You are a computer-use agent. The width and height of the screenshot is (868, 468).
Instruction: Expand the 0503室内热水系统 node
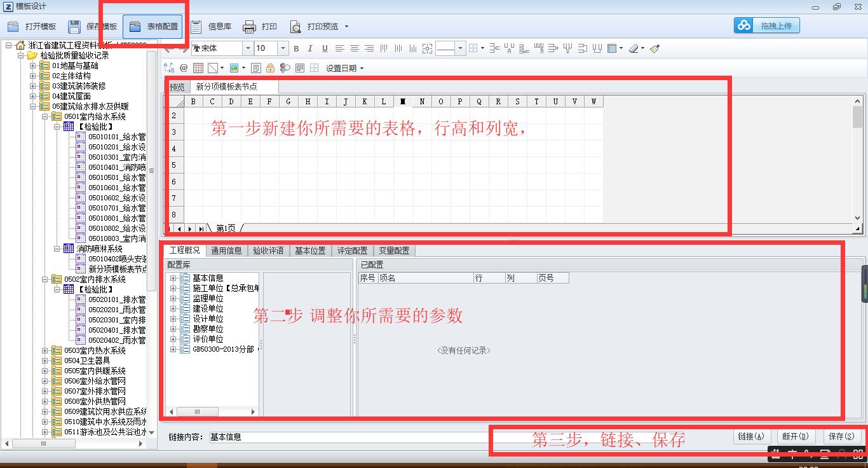(45, 350)
